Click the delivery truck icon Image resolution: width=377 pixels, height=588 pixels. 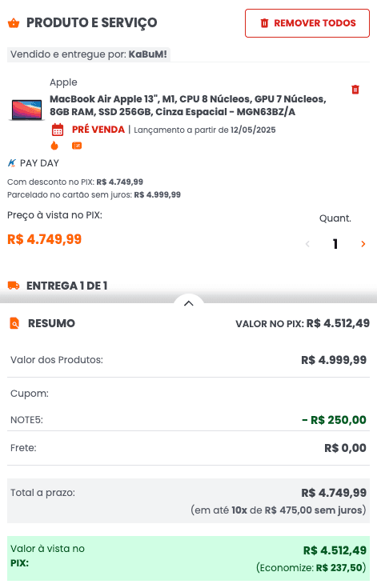[14, 286]
